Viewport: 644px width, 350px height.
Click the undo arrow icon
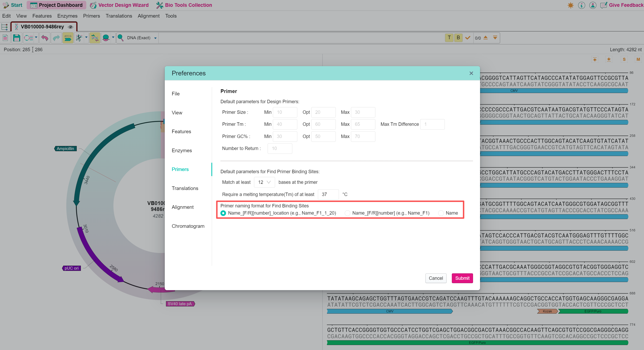click(x=45, y=38)
